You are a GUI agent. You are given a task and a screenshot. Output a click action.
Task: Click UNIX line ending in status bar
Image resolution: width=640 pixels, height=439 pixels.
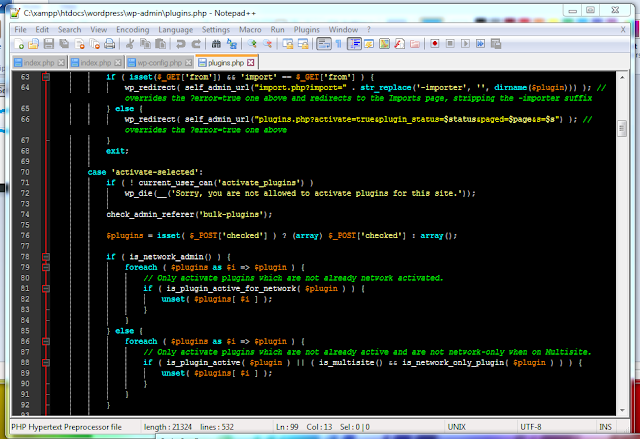point(456,427)
